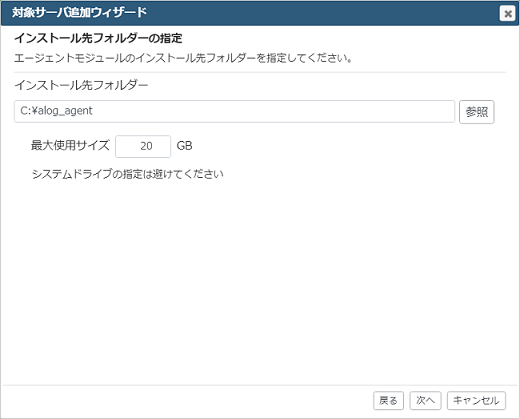Click the GB unit label
This screenshot has height=419, width=520.
[x=184, y=146]
